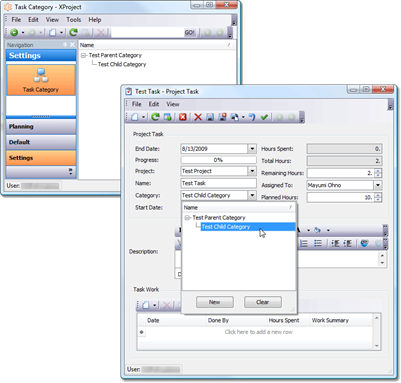Click the Clear button in category popup

[x=263, y=302]
